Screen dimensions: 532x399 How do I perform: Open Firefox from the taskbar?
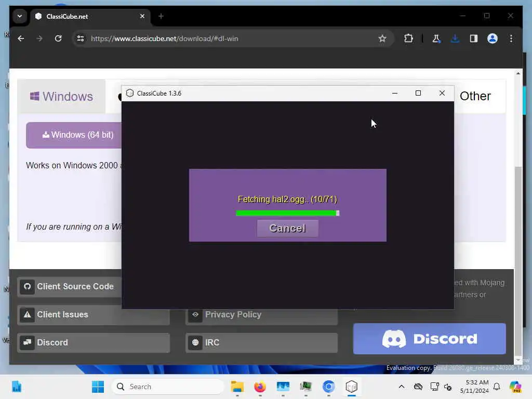click(260, 387)
